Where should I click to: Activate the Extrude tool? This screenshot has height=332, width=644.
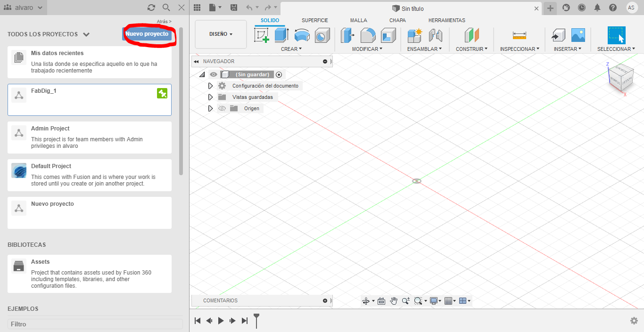point(282,35)
